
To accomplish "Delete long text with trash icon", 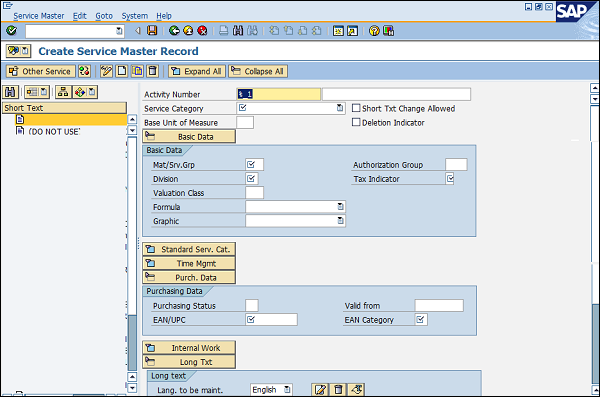I will [x=338, y=390].
